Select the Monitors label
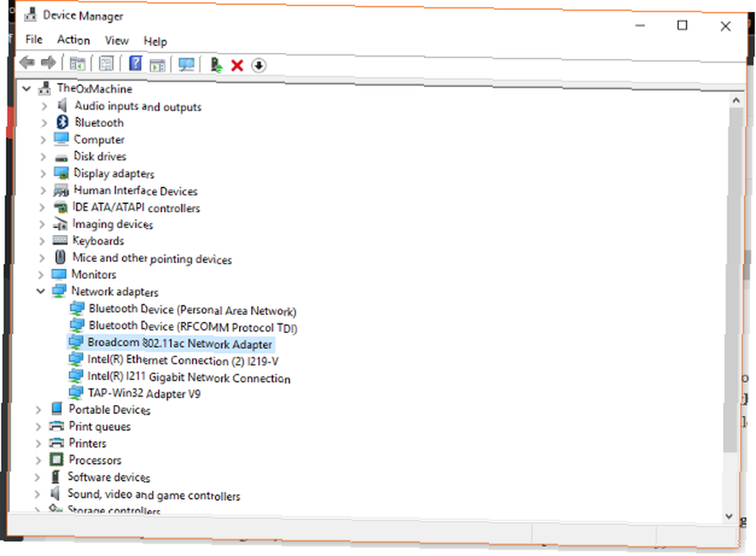The image size is (756, 556). tap(94, 274)
